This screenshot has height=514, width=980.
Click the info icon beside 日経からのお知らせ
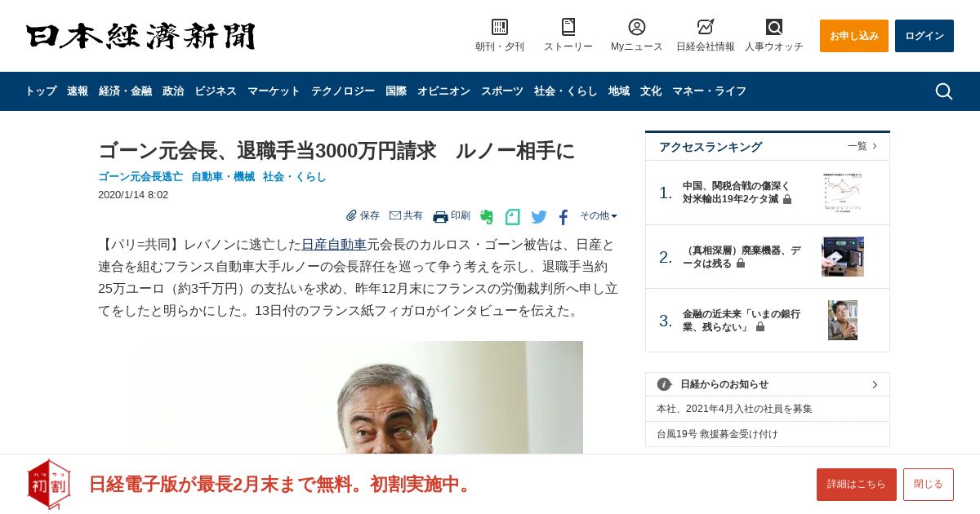click(x=664, y=384)
